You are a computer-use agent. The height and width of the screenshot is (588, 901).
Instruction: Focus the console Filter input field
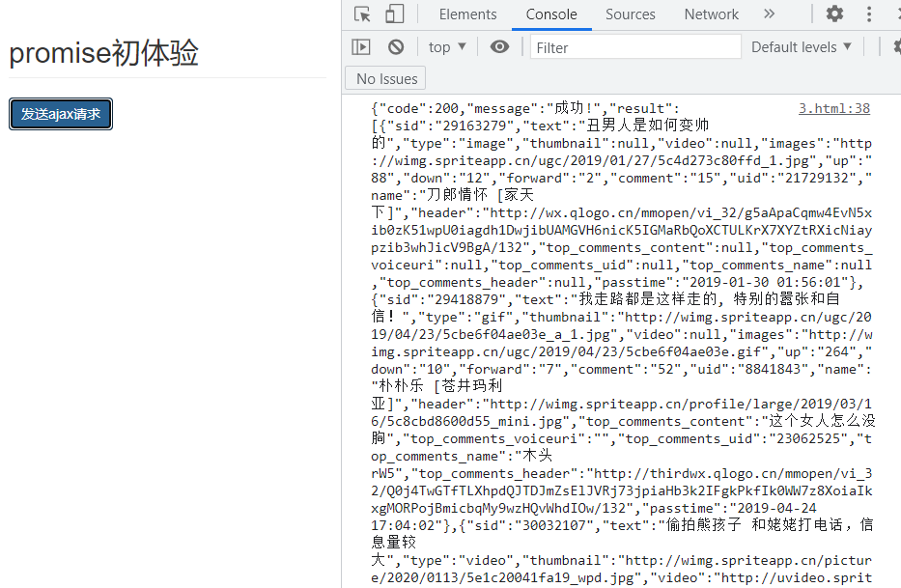pyautogui.click(x=634, y=46)
